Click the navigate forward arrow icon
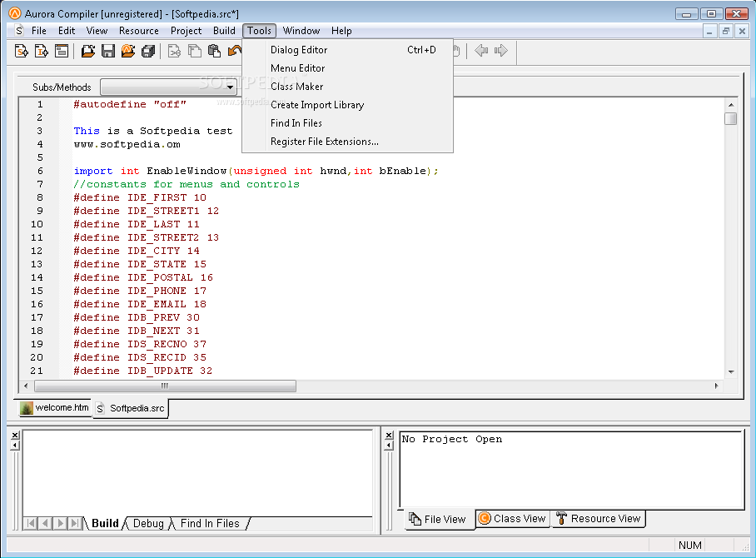The width and height of the screenshot is (756, 558). (x=501, y=50)
